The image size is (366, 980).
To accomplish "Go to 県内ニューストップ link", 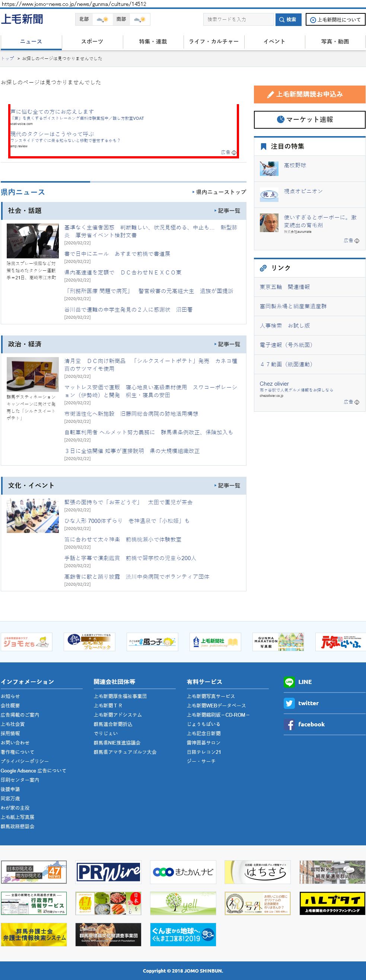I will 219,192.
